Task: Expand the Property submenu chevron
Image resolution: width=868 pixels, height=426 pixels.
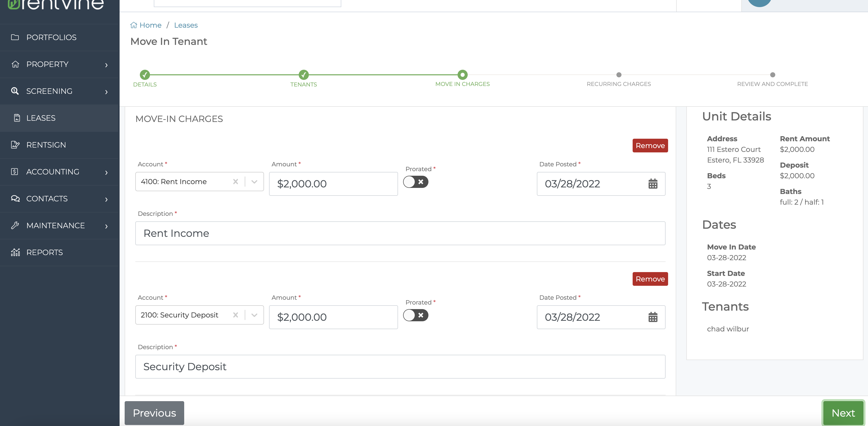Action: pos(106,65)
